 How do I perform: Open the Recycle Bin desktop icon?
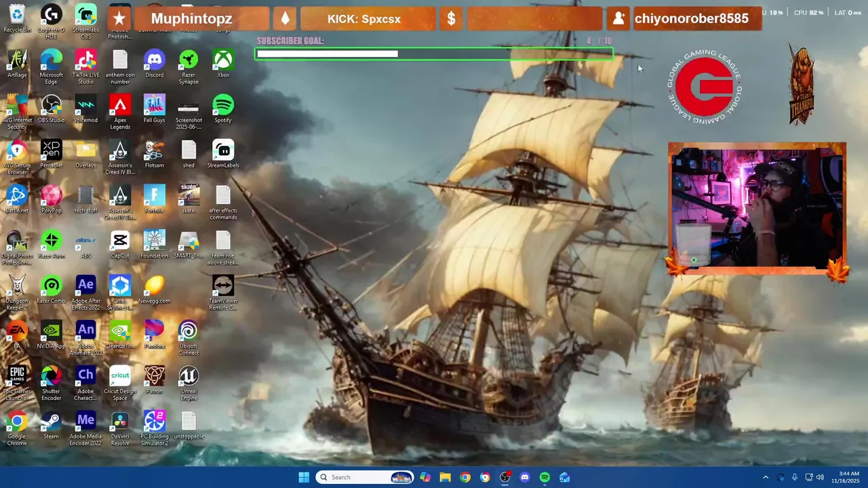tap(17, 18)
